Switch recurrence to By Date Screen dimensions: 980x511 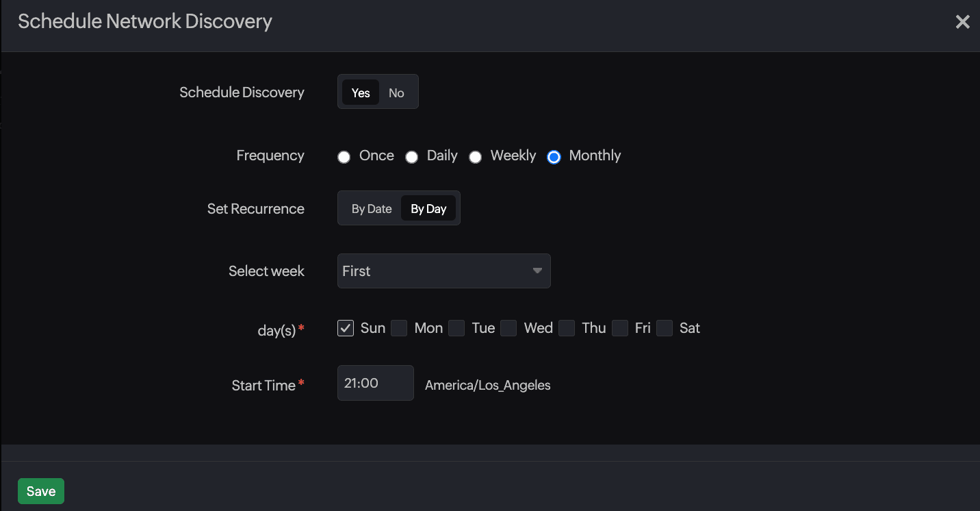[371, 208]
